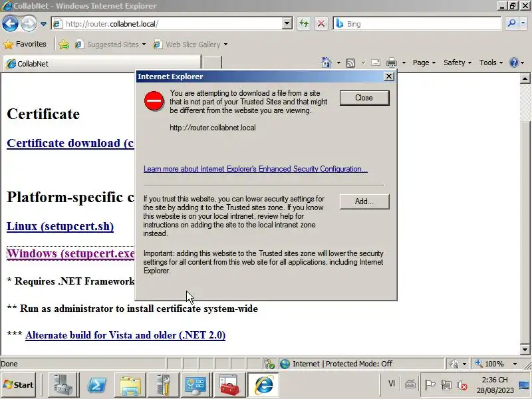Click the Print icon

pos(392,63)
